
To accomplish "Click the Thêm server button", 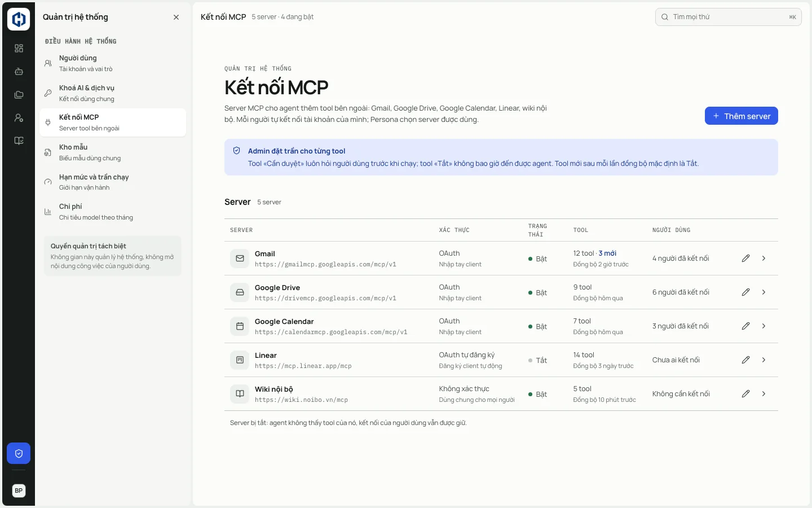I will click(742, 116).
